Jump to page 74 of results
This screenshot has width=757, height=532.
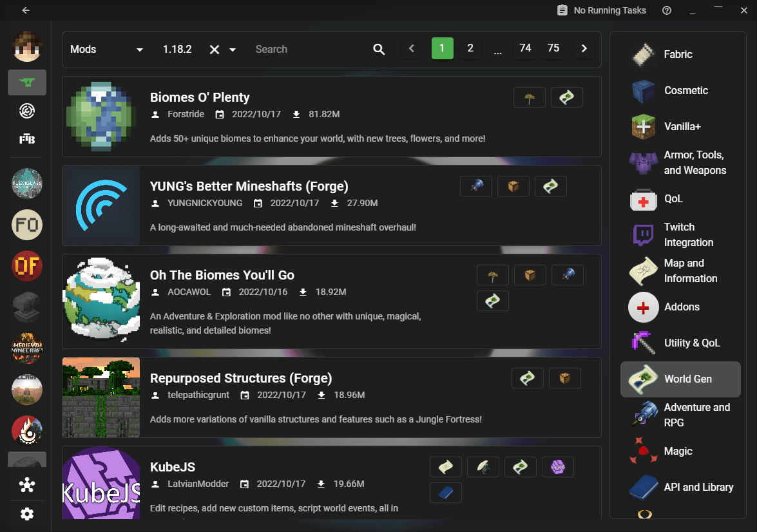(x=525, y=48)
